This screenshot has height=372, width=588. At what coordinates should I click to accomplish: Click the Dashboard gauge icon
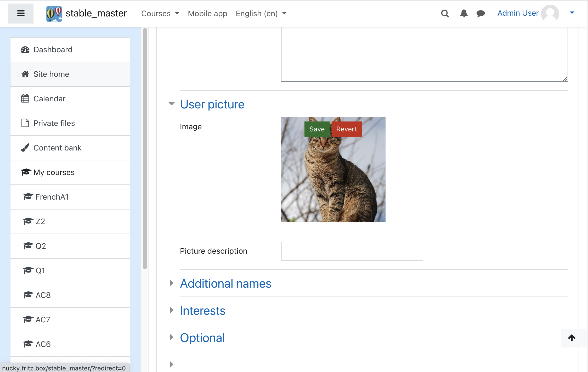(25, 50)
